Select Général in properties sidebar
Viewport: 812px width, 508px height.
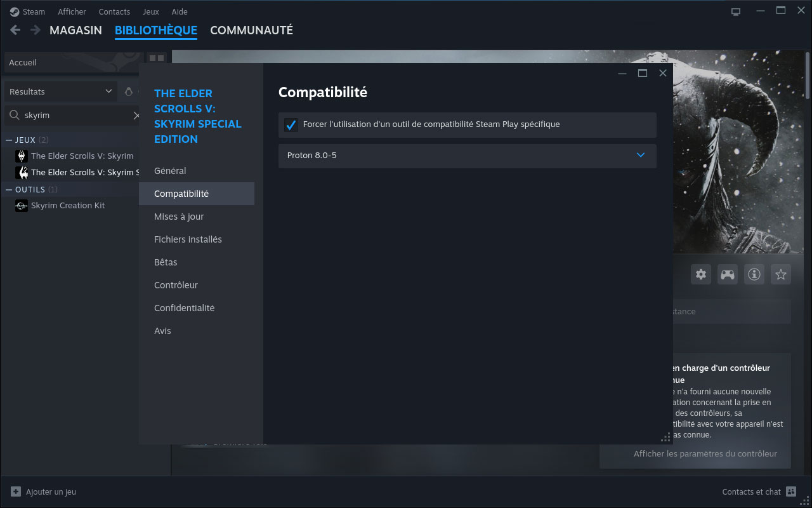(x=197, y=171)
